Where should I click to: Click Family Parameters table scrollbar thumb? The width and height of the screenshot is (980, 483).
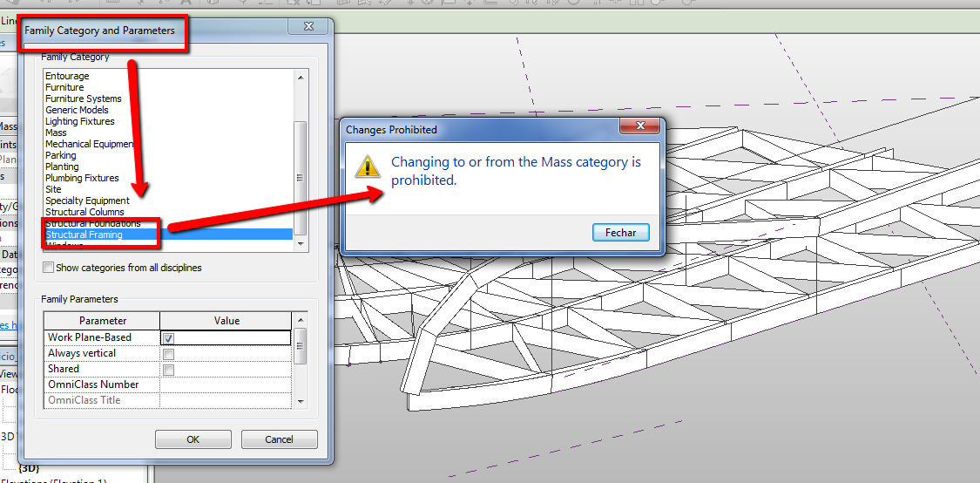pyautogui.click(x=300, y=346)
